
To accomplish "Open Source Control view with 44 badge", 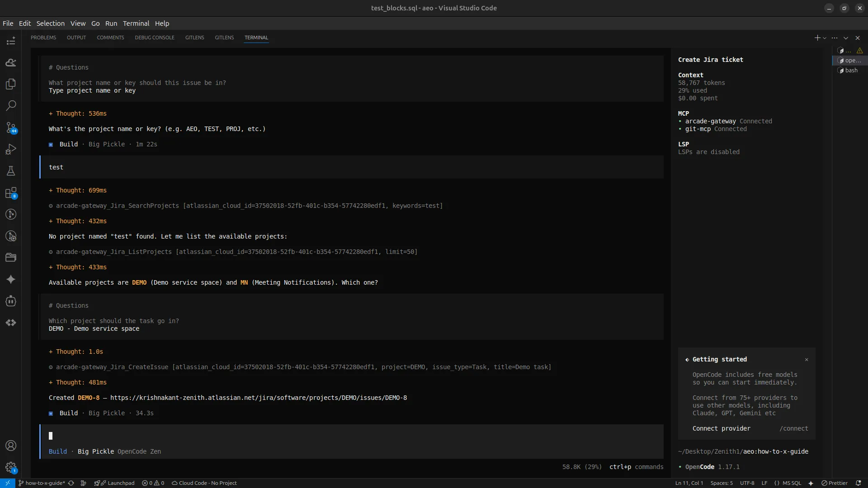I will (x=11, y=127).
